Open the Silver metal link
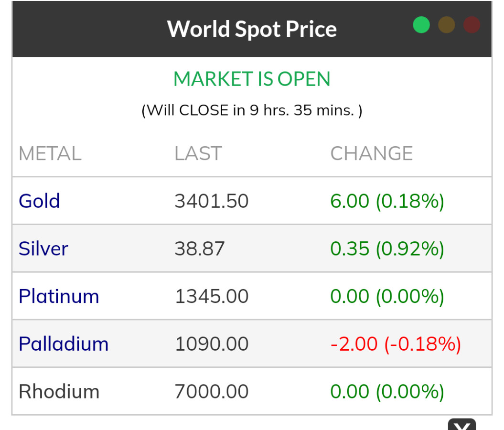This screenshot has height=430, width=504. (x=43, y=249)
